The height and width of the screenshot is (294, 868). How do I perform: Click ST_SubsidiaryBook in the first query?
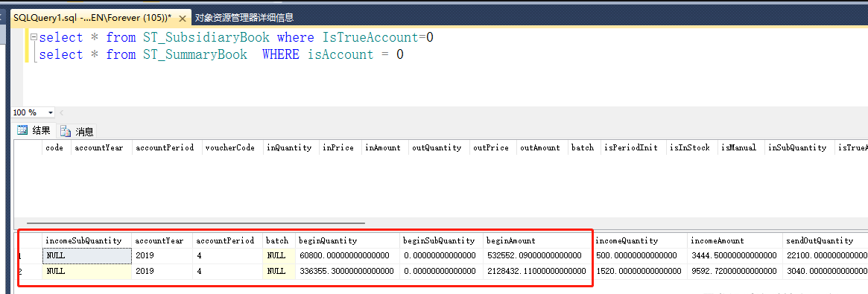[206, 37]
